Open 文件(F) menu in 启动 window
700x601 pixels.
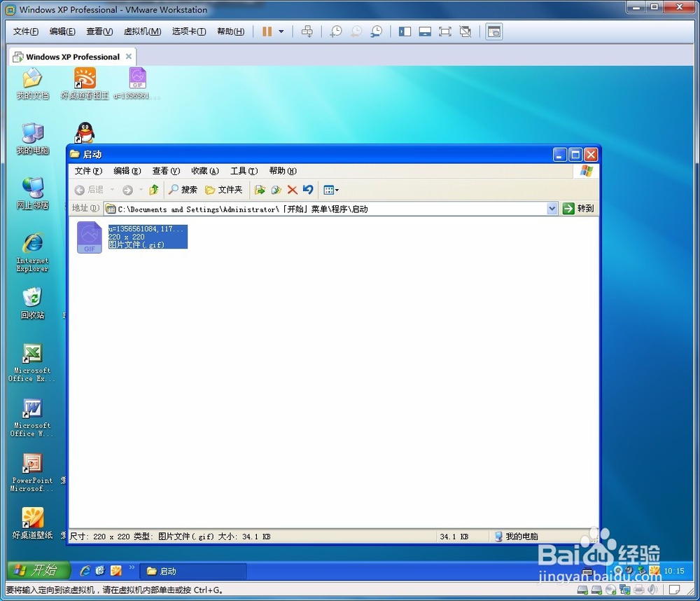[x=88, y=171]
